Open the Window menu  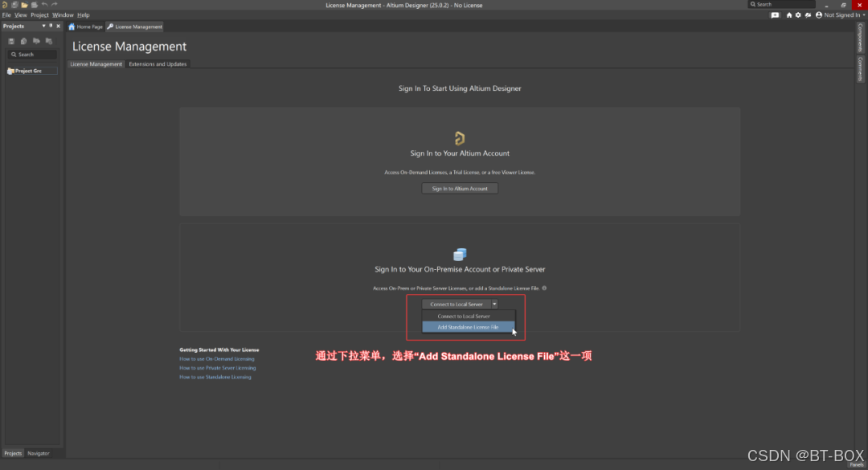coord(63,15)
